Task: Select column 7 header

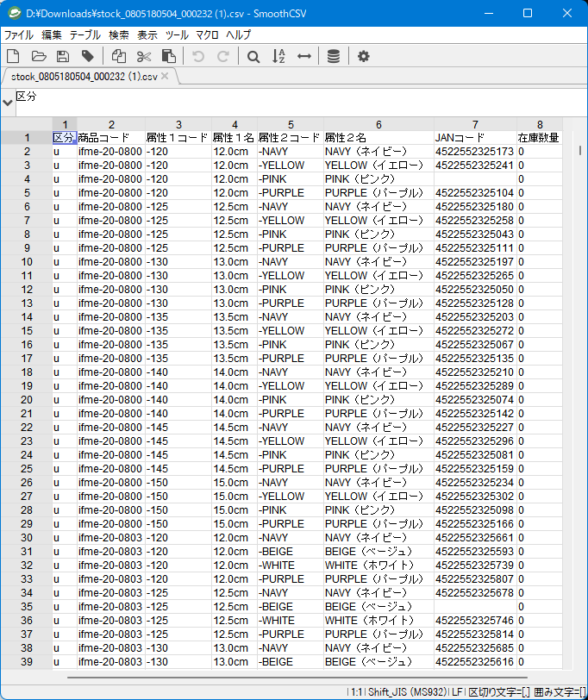Action: [474, 125]
